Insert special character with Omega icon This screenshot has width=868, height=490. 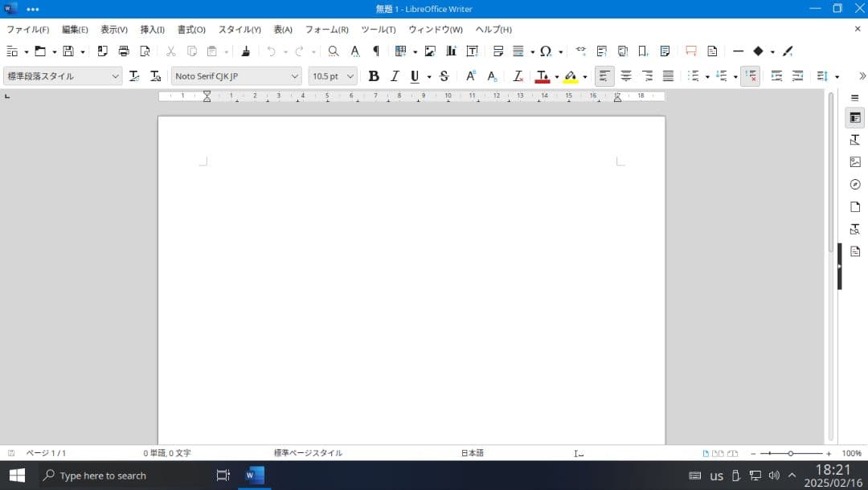[546, 51]
